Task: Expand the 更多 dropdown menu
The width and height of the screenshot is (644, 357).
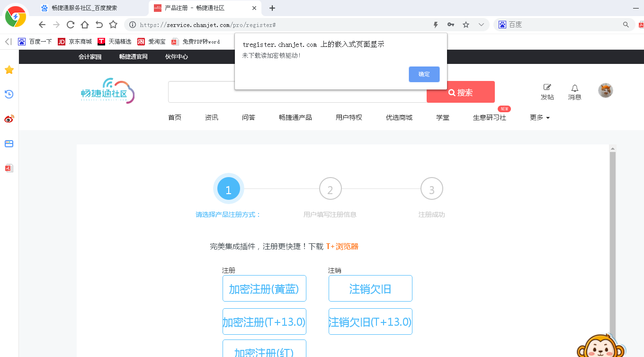Action: point(540,117)
